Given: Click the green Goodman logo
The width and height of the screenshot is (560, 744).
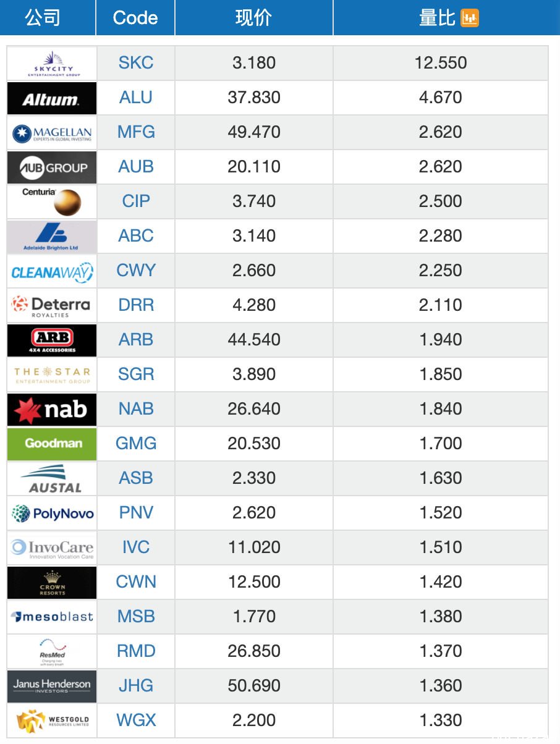Looking at the screenshot, I should coord(52,444).
